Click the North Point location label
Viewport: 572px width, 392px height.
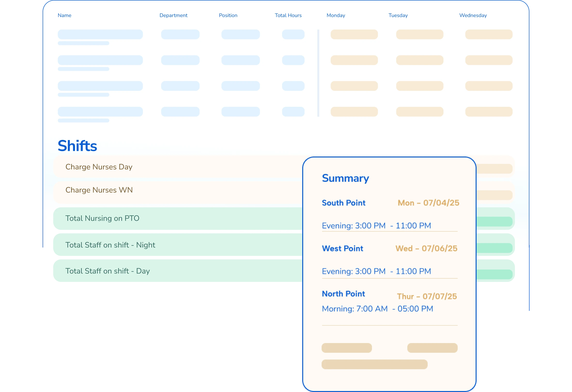343,293
